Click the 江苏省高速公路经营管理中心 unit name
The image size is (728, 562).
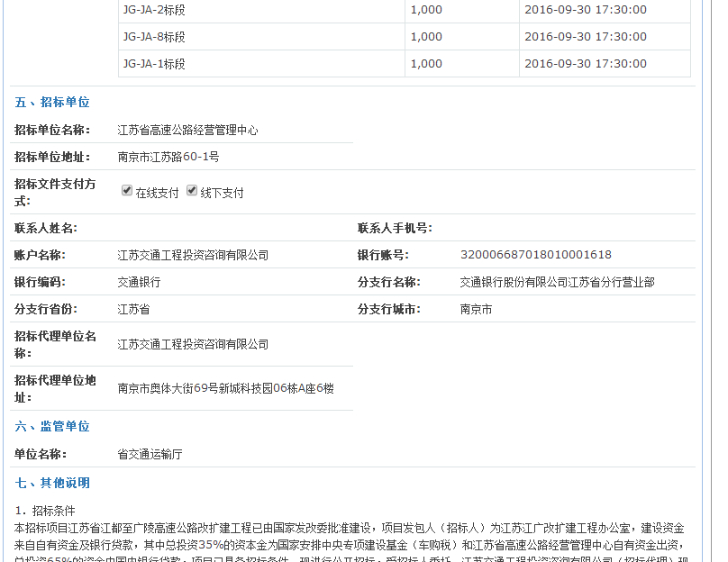pos(187,131)
